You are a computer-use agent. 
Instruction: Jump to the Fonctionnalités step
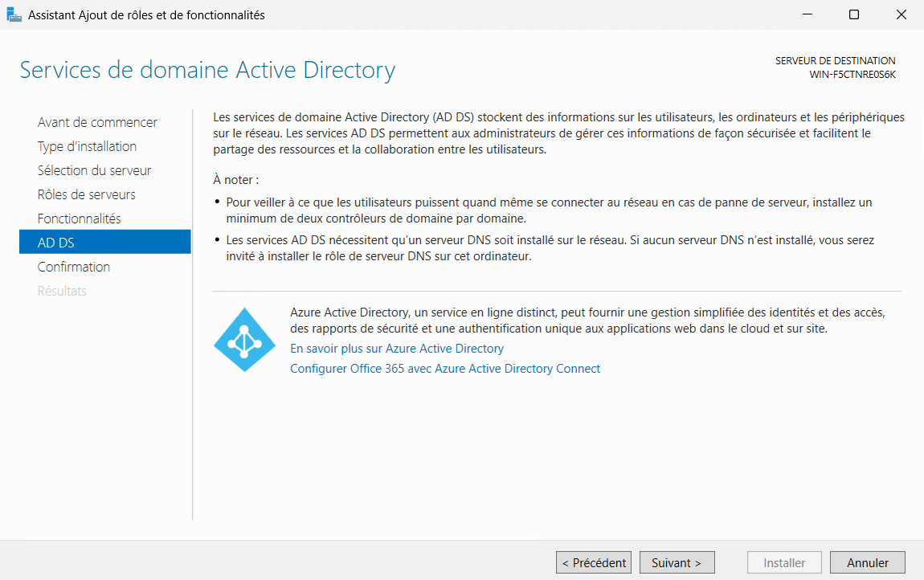point(79,219)
